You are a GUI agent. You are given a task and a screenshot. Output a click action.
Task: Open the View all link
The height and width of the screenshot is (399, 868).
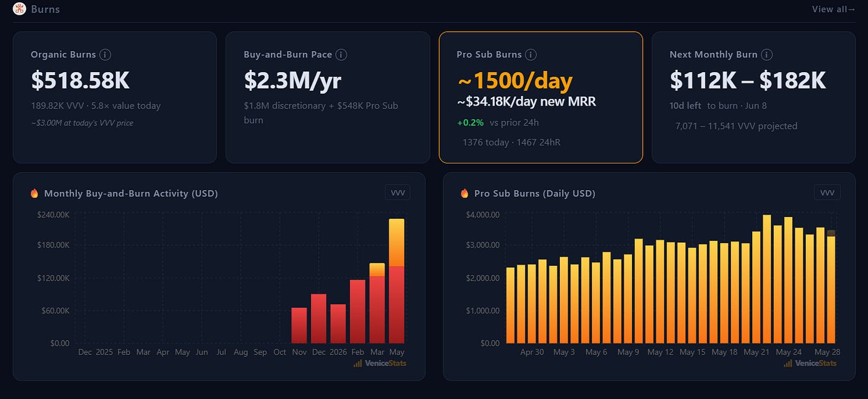(833, 9)
